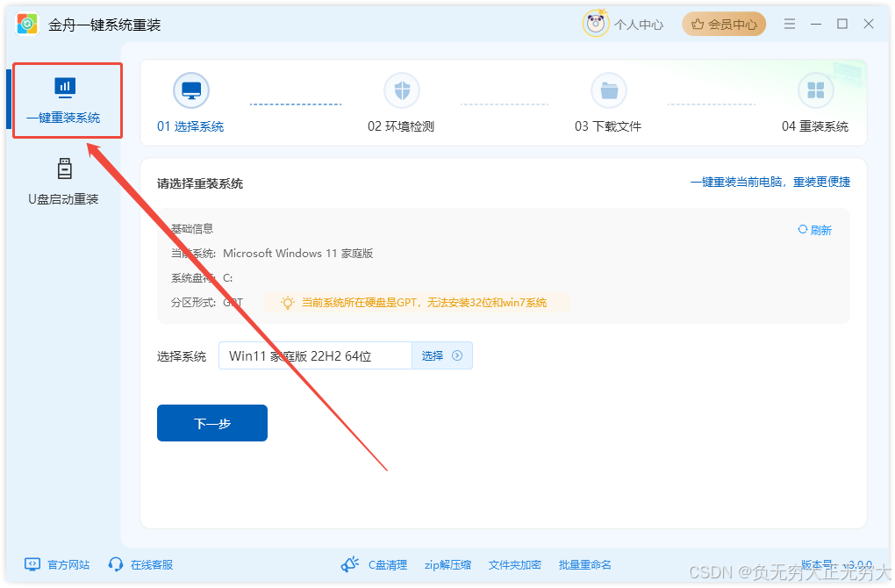895x588 pixels.
Task: Close the application window
Action: pos(869,24)
